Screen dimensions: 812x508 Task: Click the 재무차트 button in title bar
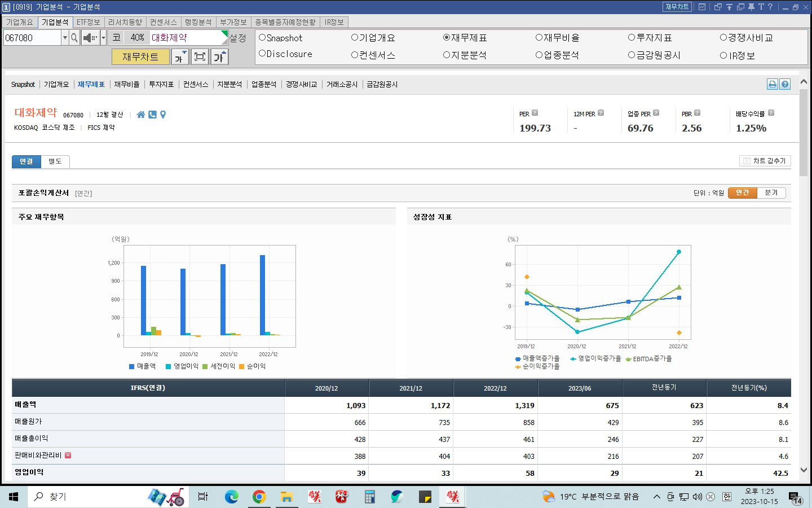[x=677, y=7]
